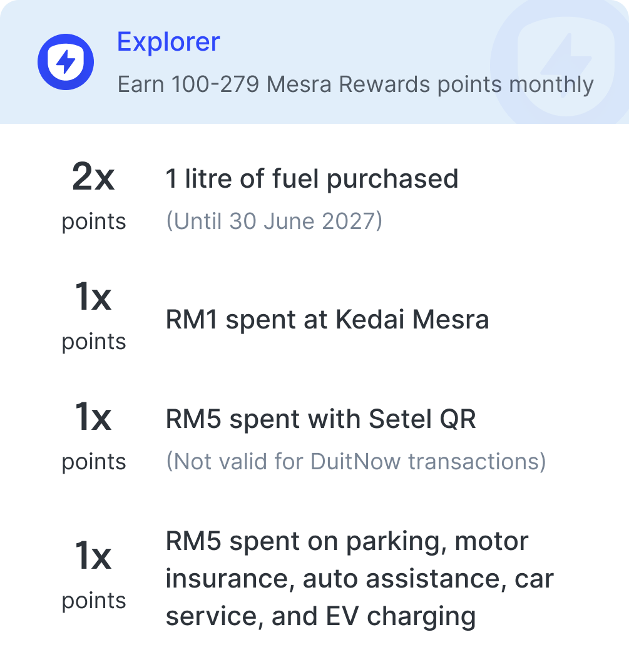Click the service, and EV charging line
This screenshot has width=629, height=672.
(320, 616)
